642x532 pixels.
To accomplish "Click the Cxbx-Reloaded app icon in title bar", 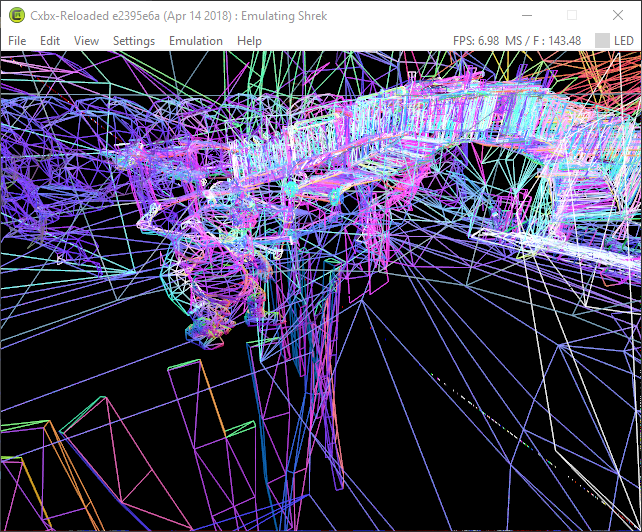I will 17,16.
